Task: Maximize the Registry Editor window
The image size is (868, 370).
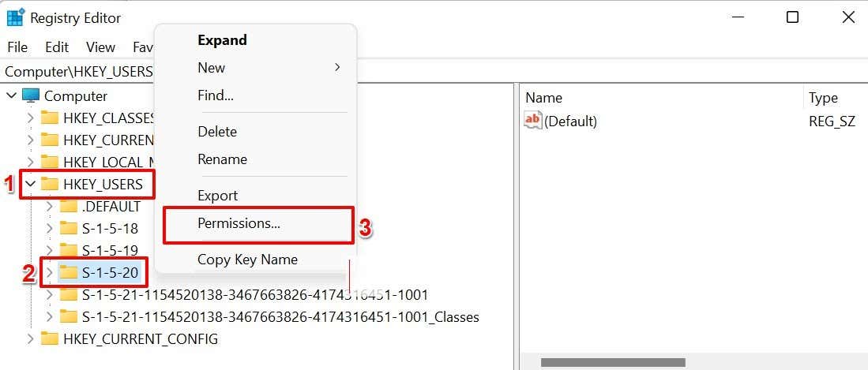Action: (792, 17)
